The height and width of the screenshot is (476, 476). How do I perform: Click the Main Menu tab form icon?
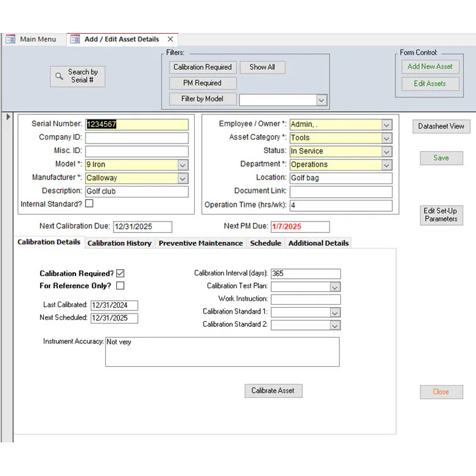[10, 39]
